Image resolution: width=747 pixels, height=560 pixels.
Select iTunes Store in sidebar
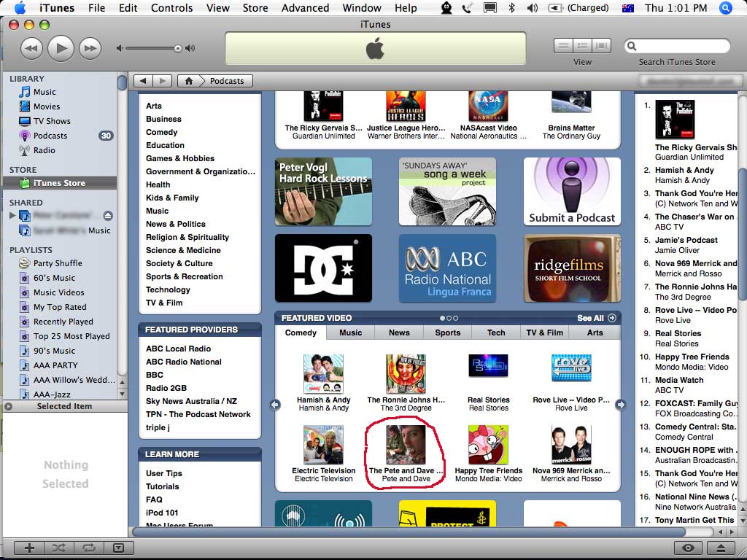click(60, 183)
